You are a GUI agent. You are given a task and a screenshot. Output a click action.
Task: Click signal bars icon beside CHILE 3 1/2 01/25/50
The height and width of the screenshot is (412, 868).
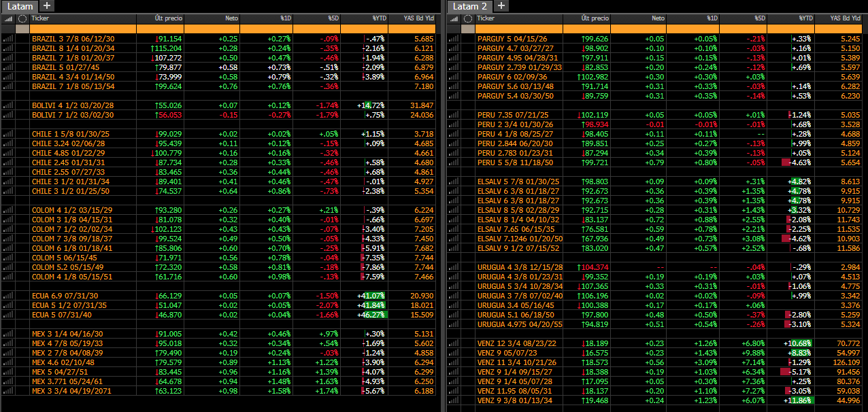point(8,191)
